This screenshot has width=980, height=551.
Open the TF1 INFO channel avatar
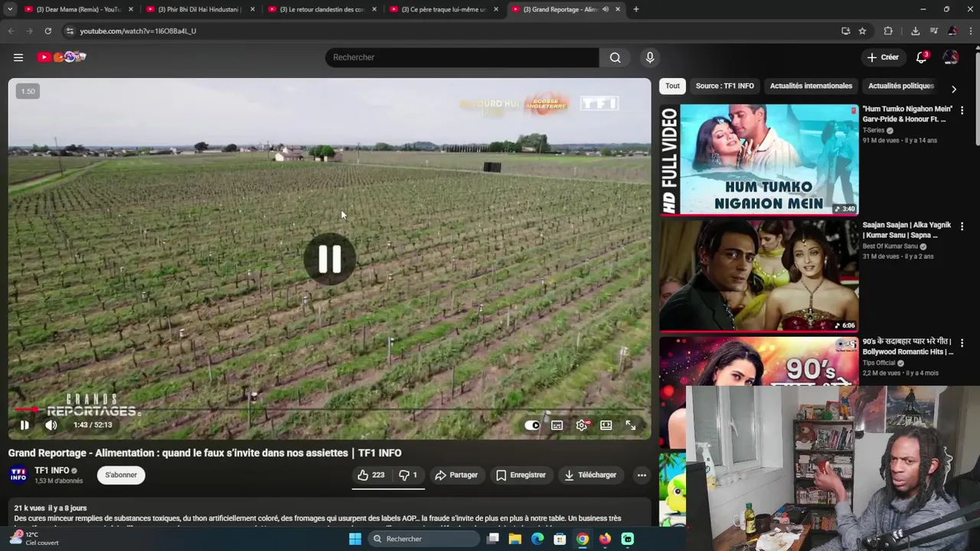[18, 475]
